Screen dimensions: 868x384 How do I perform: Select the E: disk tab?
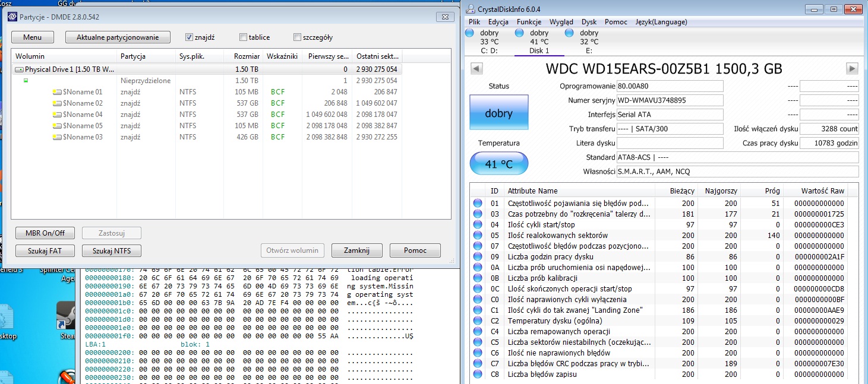click(x=588, y=42)
